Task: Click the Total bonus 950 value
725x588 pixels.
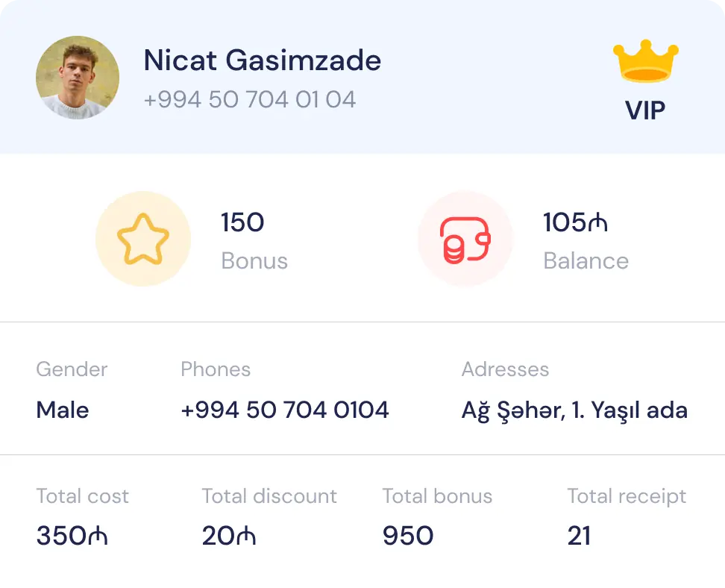Action: point(407,536)
